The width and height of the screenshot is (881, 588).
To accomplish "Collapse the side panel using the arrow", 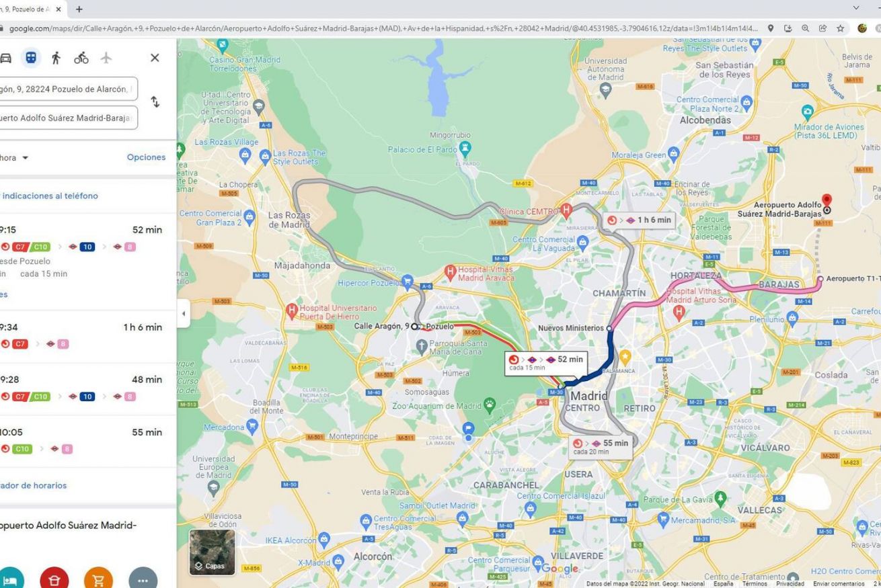I will [x=184, y=314].
